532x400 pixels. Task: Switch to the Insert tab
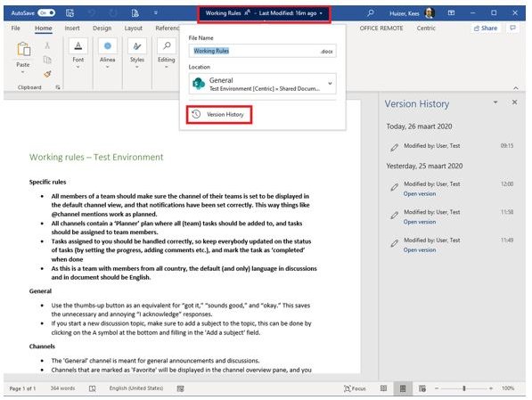(x=72, y=28)
